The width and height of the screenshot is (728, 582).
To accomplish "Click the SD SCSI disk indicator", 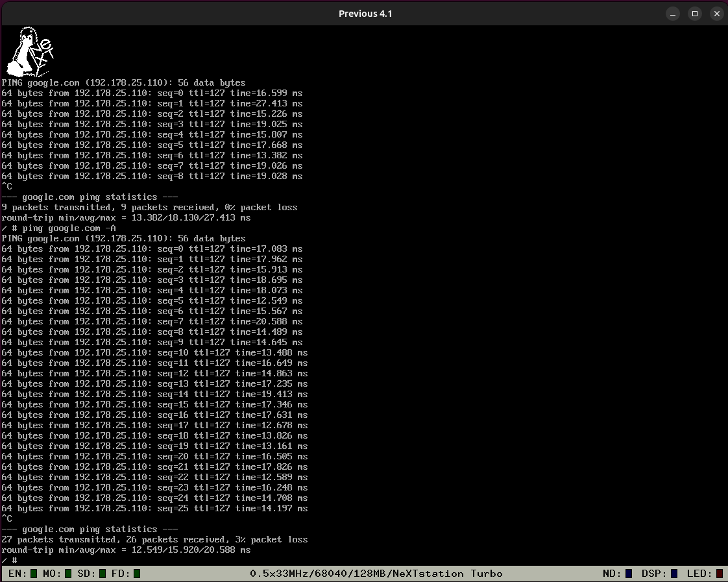I will [x=103, y=574].
